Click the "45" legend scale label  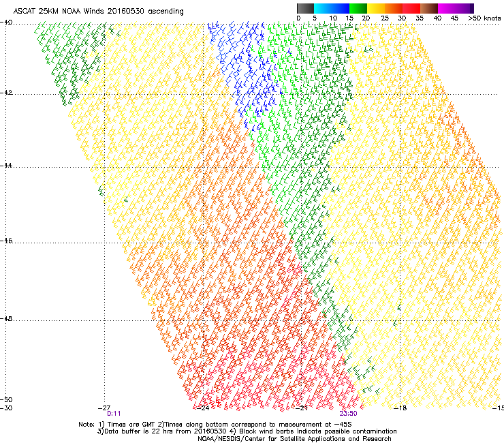pos(454,18)
